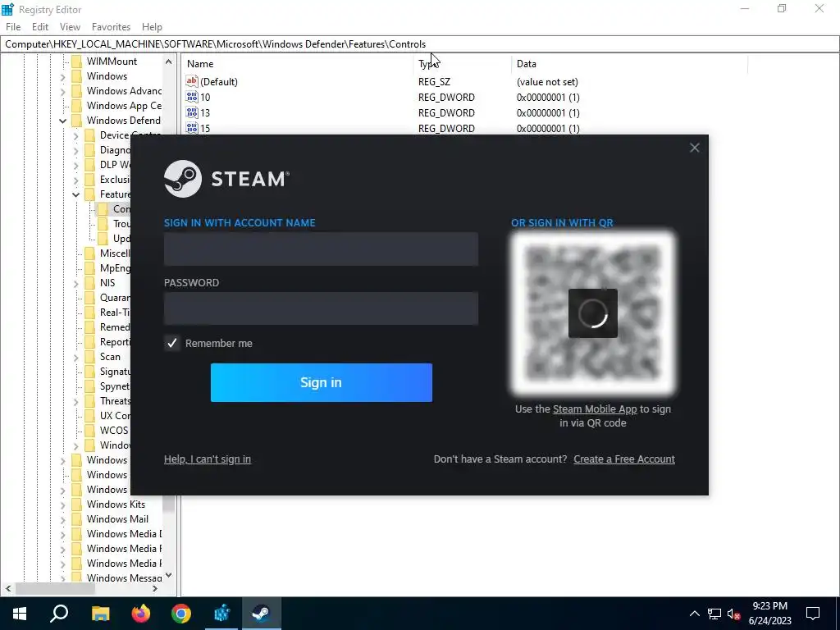Expand the Threats key node
The width and height of the screenshot is (840, 630).
76,401
